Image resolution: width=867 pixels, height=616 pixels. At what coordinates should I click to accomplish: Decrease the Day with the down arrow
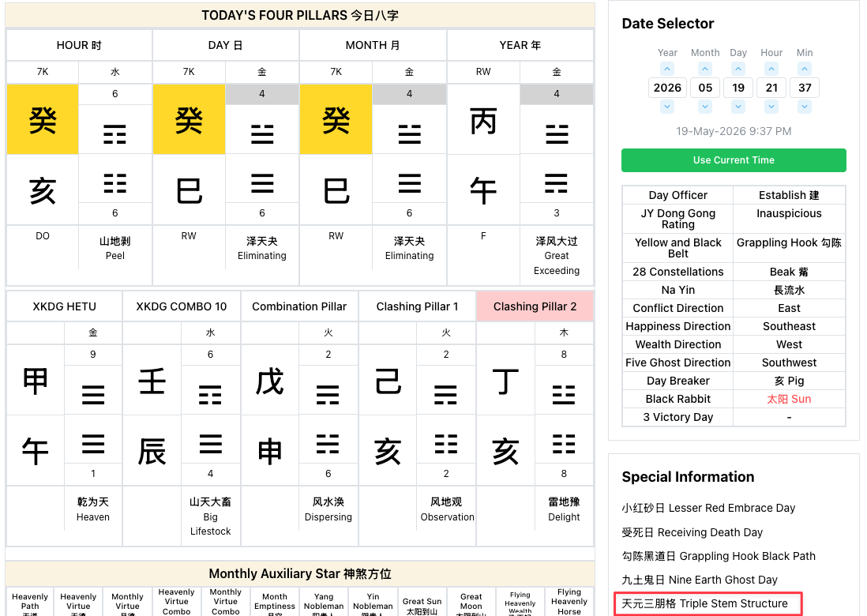pos(738,106)
